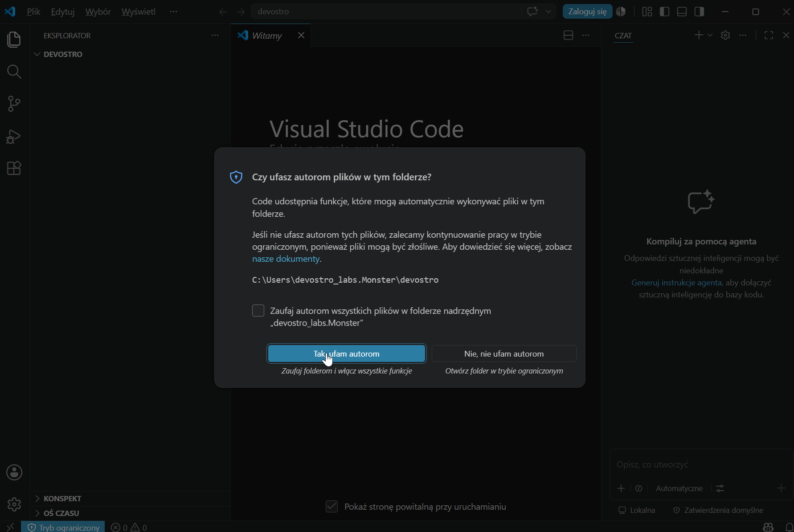Toggle the secondary side bar layout icon

pyautogui.click(x=699, y=12)
